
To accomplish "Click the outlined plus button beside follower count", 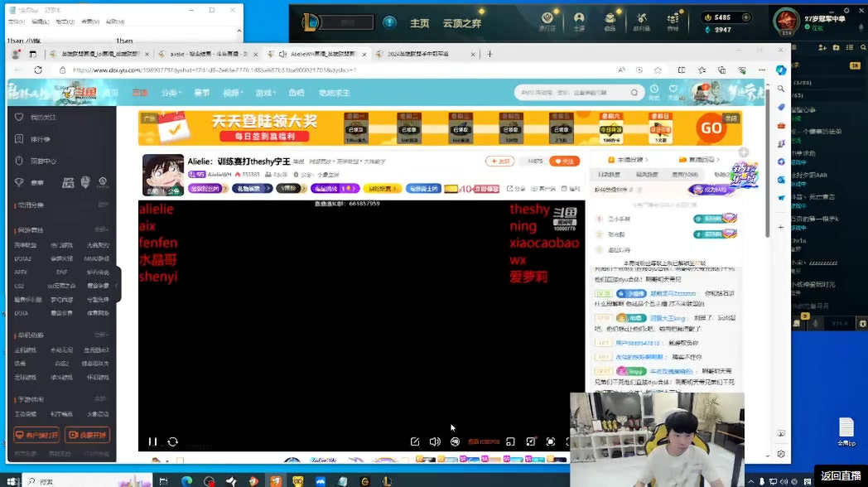I will (500, 161).
